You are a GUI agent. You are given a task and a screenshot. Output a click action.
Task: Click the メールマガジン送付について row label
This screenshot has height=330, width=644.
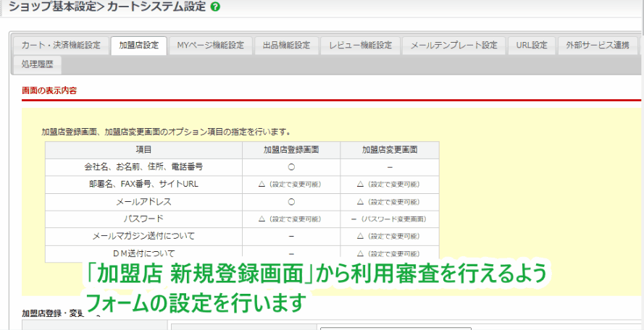coord(143,236)
